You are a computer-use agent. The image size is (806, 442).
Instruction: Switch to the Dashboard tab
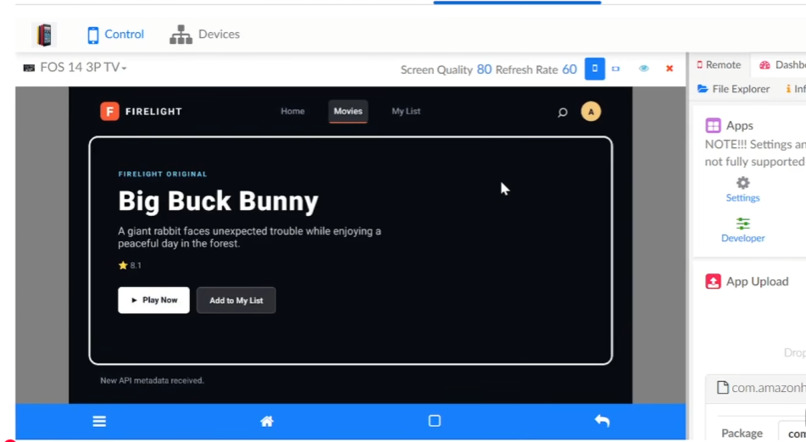(x=782, y=65)
